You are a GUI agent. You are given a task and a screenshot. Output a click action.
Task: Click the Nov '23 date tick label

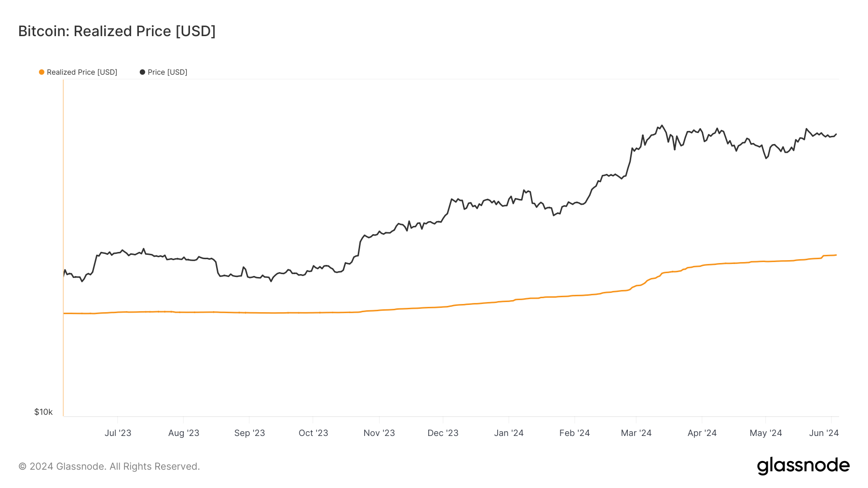point(379,433)
